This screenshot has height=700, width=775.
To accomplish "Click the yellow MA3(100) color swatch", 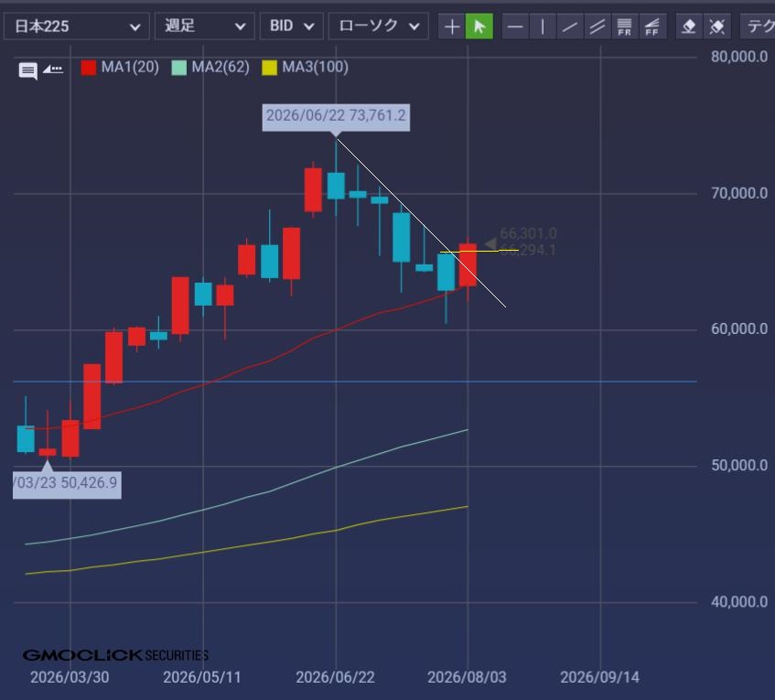I will click(269, 67).
